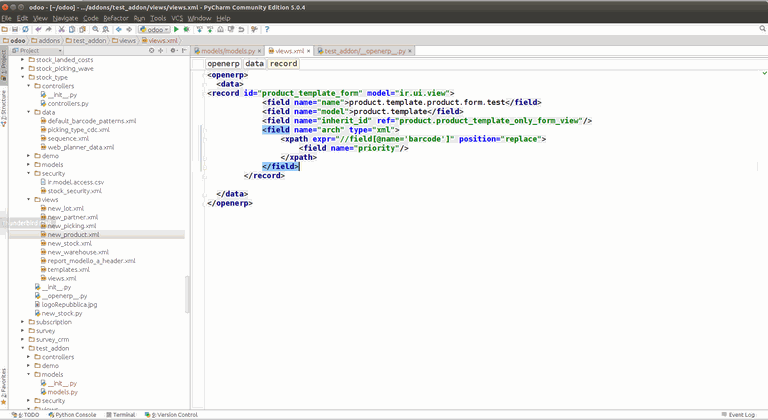Click Scroll from Source in Project panel
This screenshot has width=768, height=420.
(x=151, y=50)
